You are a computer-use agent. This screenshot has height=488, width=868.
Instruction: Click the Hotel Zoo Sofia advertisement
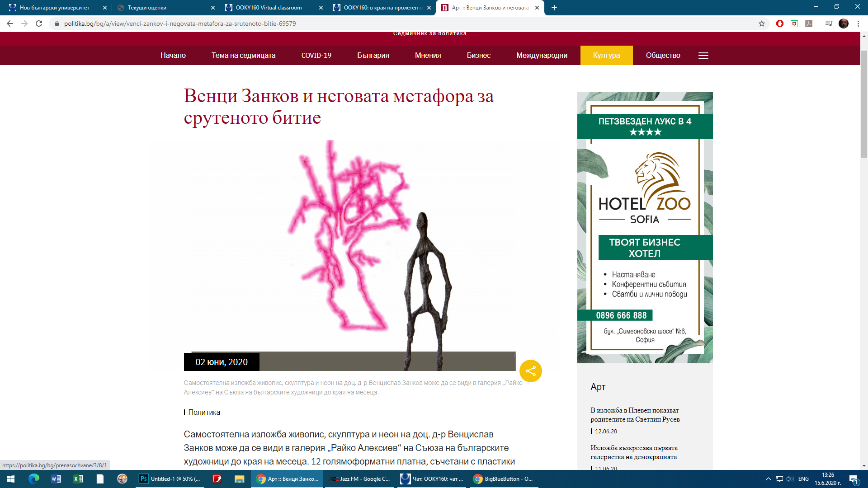(x=645, y=228)
